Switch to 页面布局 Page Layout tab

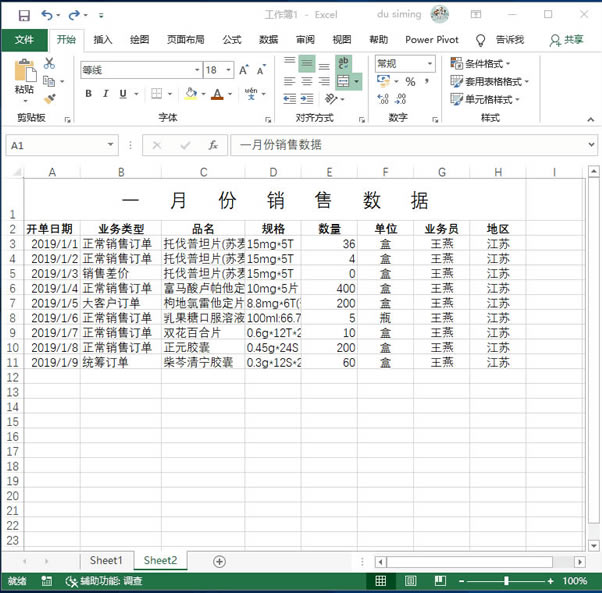click(185, 40)
